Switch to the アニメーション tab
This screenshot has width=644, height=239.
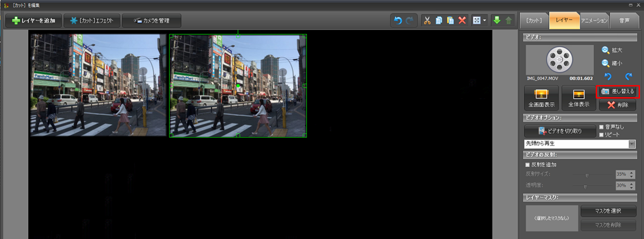(x=594, y=20)
